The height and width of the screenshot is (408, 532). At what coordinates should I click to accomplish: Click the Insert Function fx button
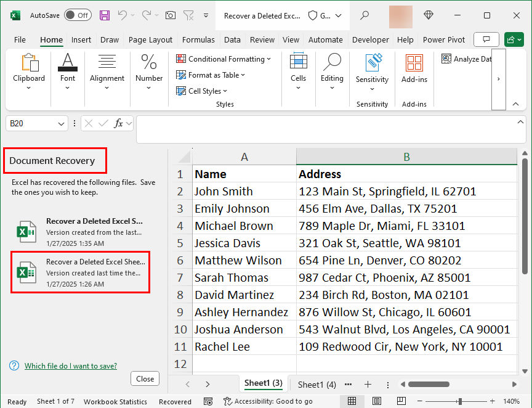118,123
